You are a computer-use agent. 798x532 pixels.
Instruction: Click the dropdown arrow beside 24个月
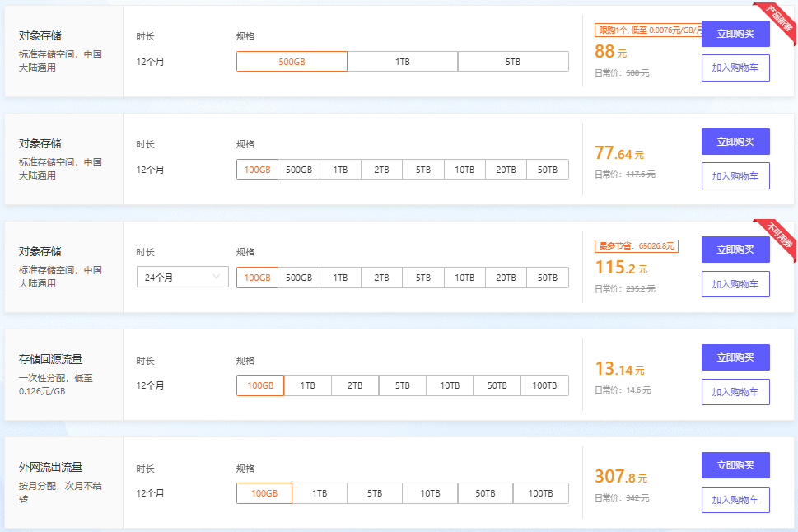pyautogui.click(x=218, y=278)
